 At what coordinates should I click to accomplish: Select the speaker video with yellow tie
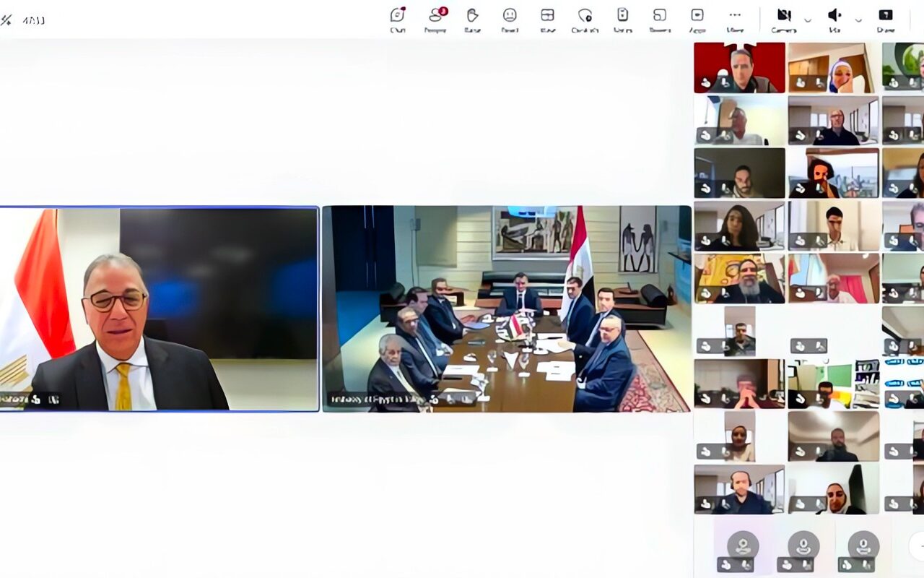click(x=159, y=309)
